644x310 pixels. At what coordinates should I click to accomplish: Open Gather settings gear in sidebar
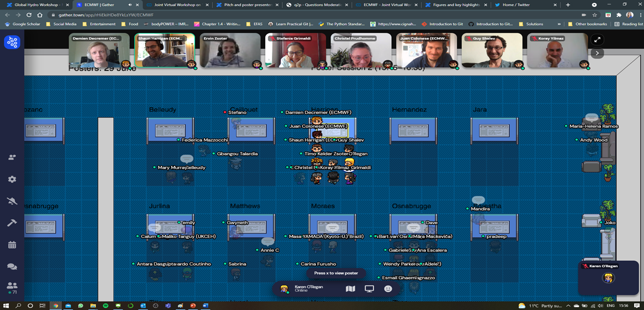12,179
